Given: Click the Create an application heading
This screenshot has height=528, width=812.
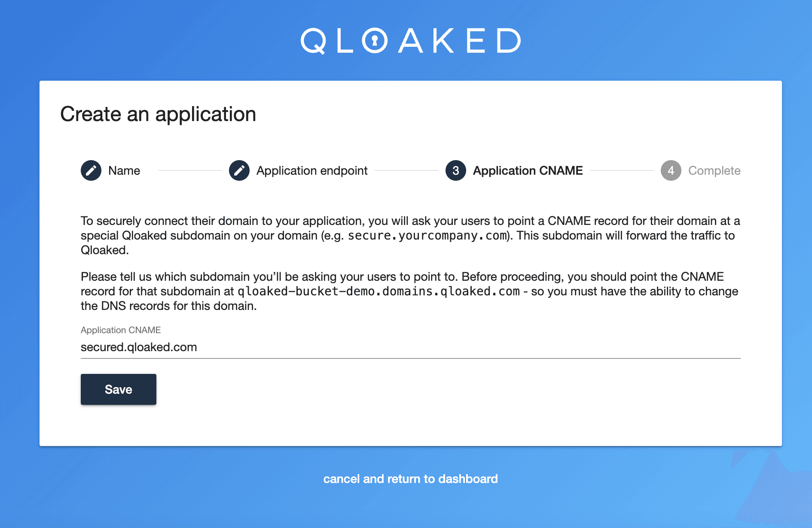Looking at the screenshot, I should point(158,114).
